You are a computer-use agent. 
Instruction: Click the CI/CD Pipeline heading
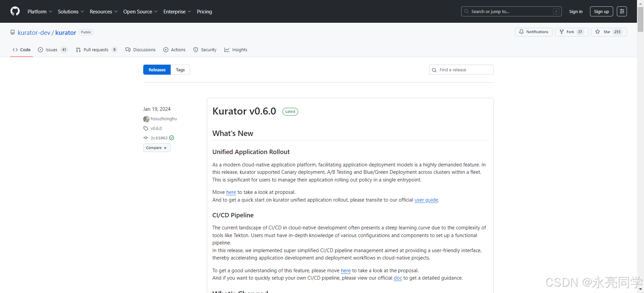tap(233, 215)
